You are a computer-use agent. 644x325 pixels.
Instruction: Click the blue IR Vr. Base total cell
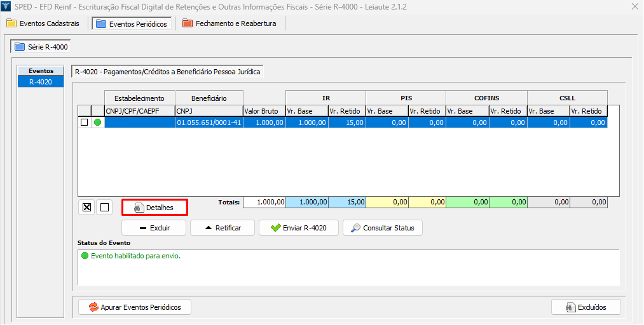click(306, 202)
